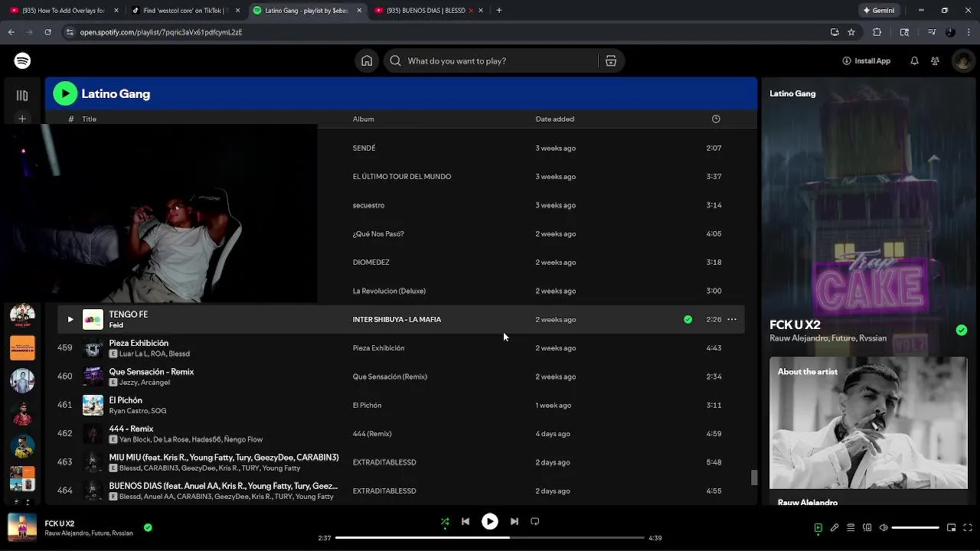Image resolution: width=980 pixels, height=551 pixels.
Task: Toggle repeat in the player controls
Action: 535,521
